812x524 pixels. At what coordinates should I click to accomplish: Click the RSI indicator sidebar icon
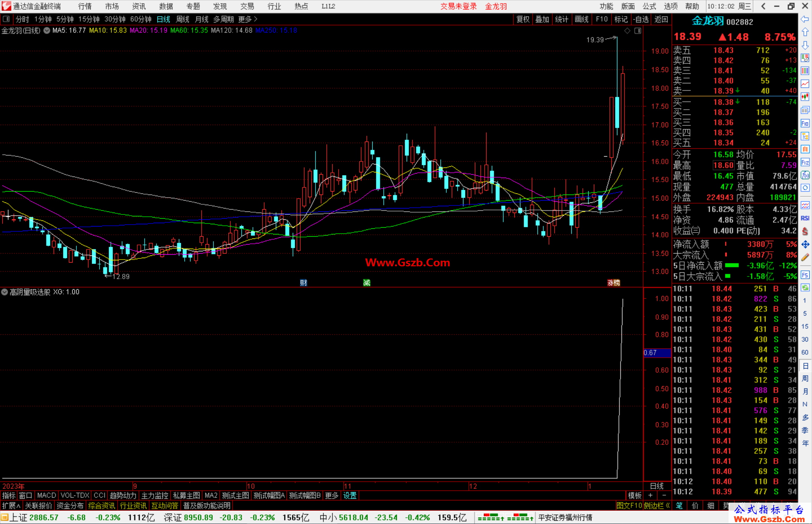805,218
